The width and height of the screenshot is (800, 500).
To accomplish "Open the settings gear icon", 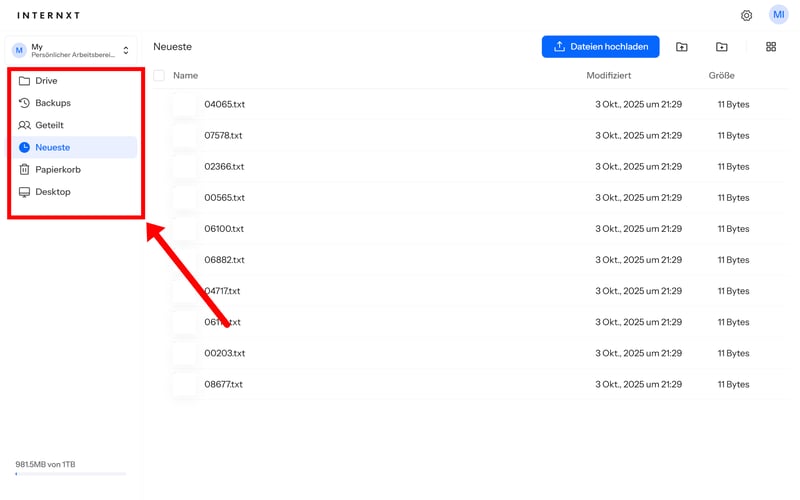I will 746,15.
